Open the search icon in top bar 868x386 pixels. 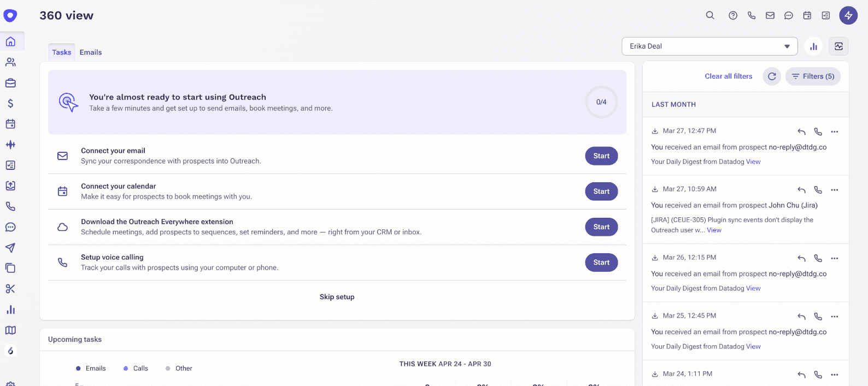coord(710,15)
